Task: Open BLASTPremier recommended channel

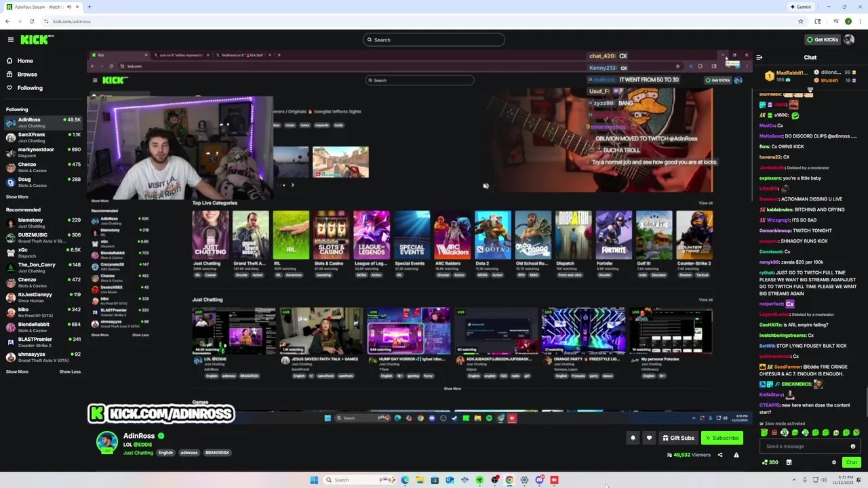Action: click(43, 342)
